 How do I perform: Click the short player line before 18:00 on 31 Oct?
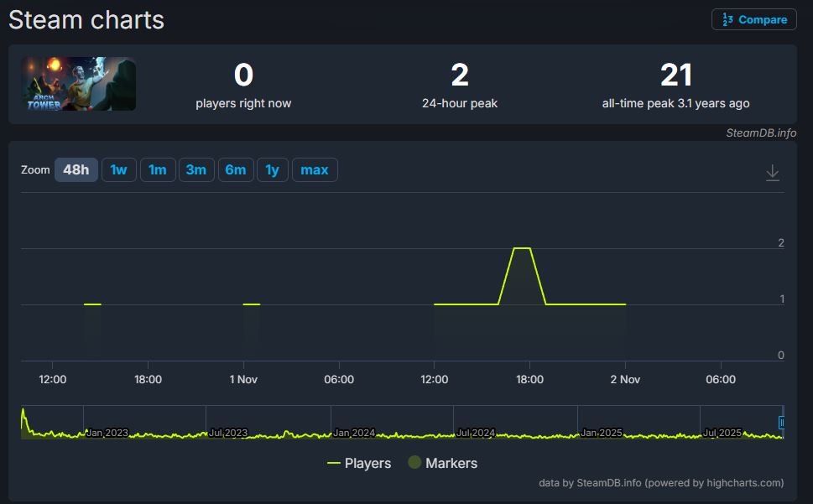click(92, 304)
